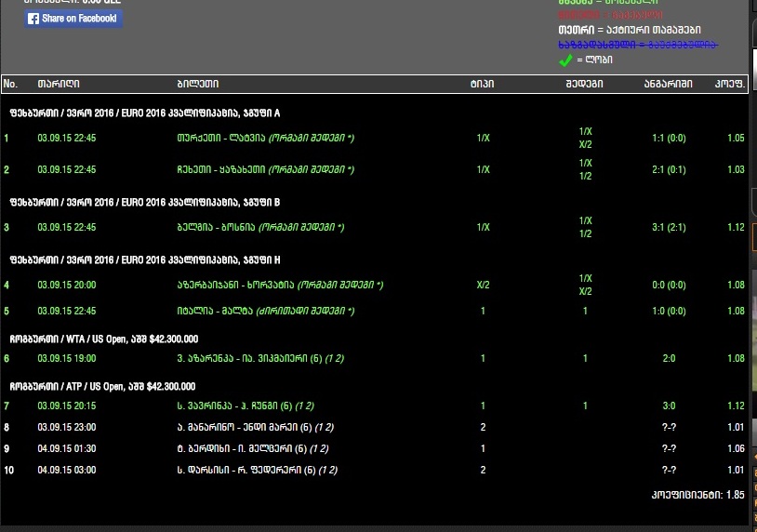Click the შედეგი column header
Viewport: 757px width, 532px height.
(584, 85)
